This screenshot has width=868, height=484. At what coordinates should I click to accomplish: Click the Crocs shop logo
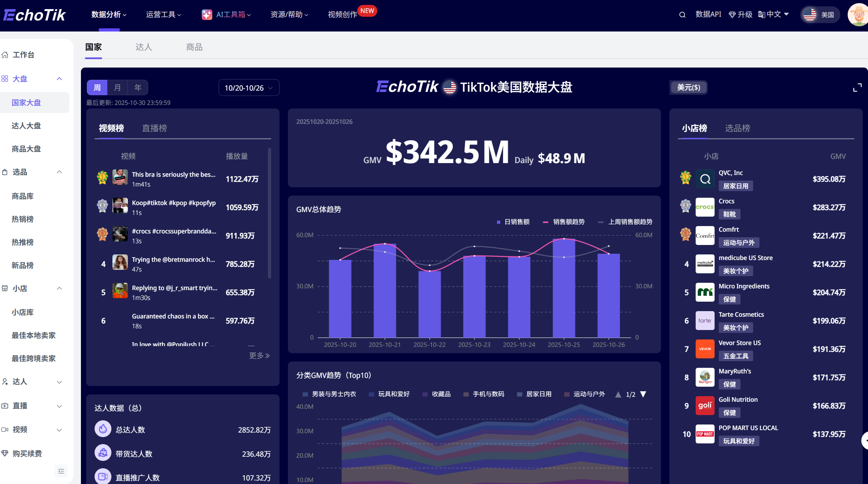click(705, 207)
